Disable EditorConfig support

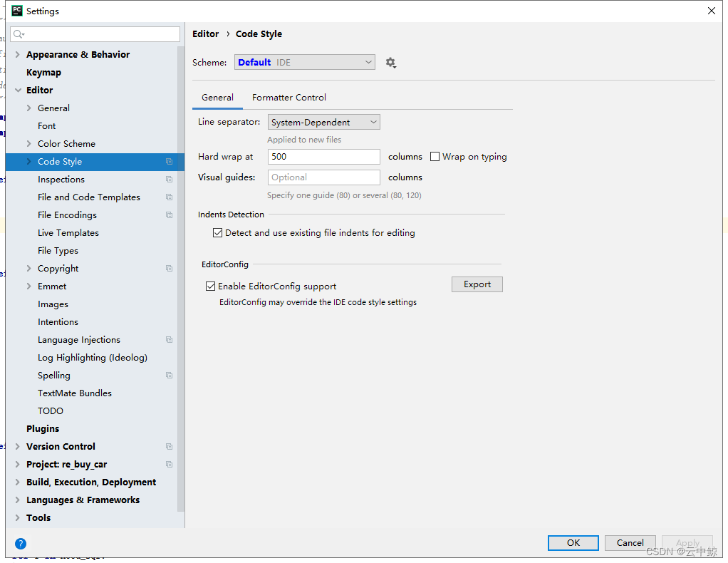[x=211, y=286]
